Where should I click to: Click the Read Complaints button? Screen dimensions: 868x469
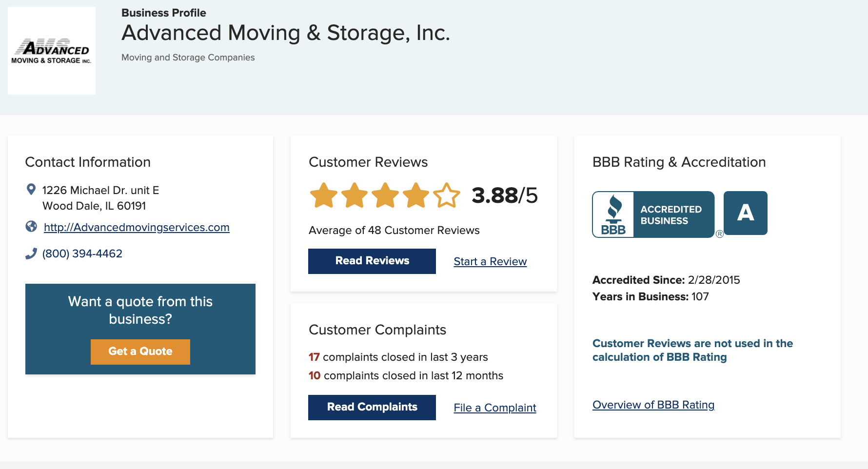tap(372, 408)
